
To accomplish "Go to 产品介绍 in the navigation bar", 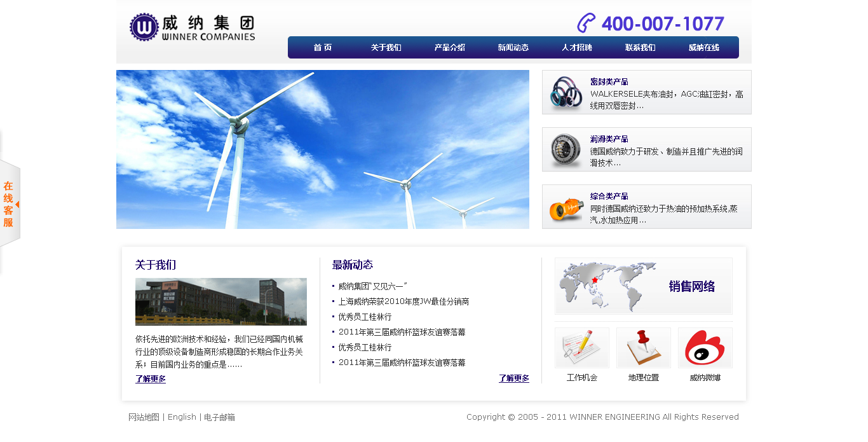I will [449, 48].
